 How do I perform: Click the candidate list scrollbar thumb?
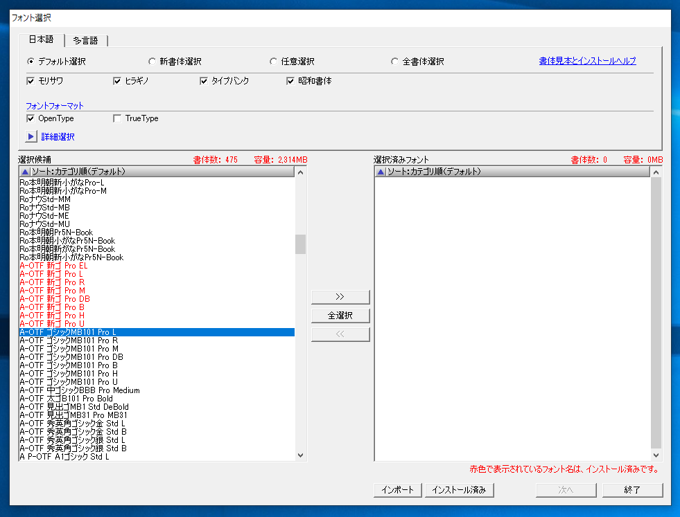(x=301, y=244)
